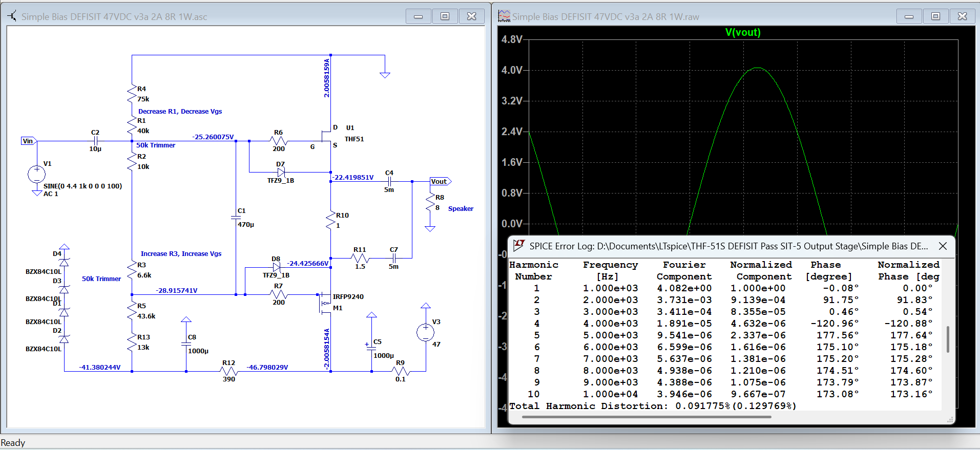The image size is (980, 450).
Task: Minimize the .raw waveform window
Action: pos(909,16)
